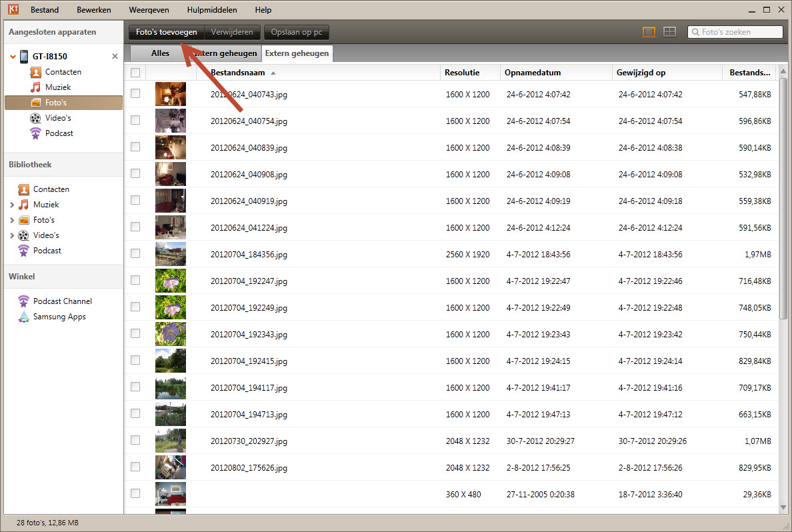
Task: Click Opslaan op pc button
Action: point(297,32)
